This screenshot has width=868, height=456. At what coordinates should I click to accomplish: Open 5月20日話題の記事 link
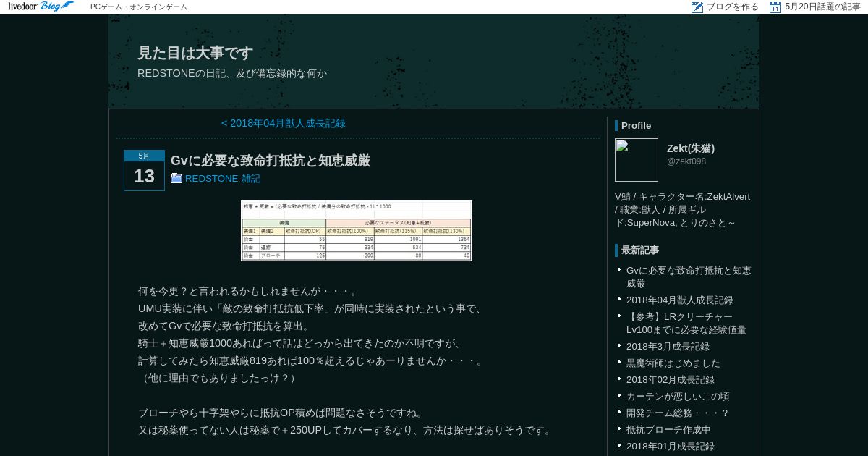[822, 7]
